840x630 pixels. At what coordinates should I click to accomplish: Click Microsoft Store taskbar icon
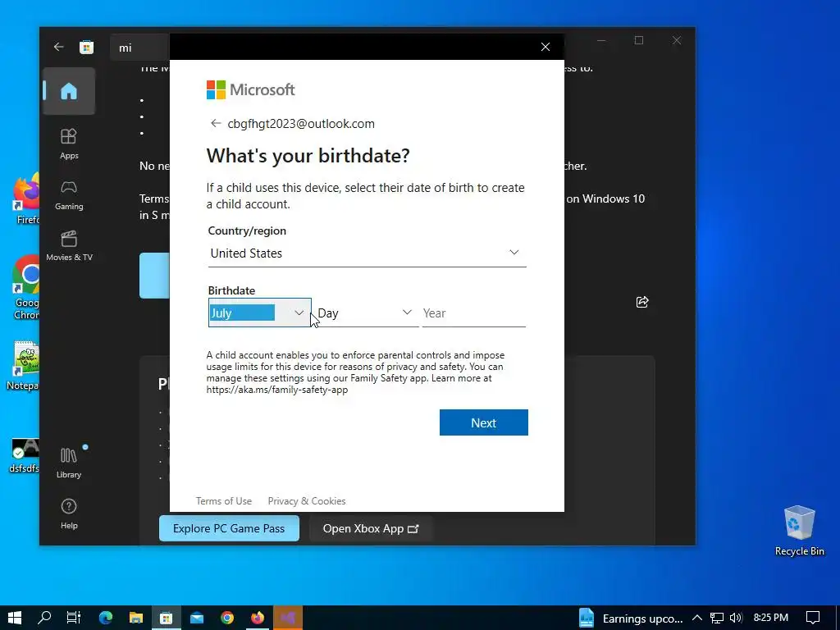(166, 618)
